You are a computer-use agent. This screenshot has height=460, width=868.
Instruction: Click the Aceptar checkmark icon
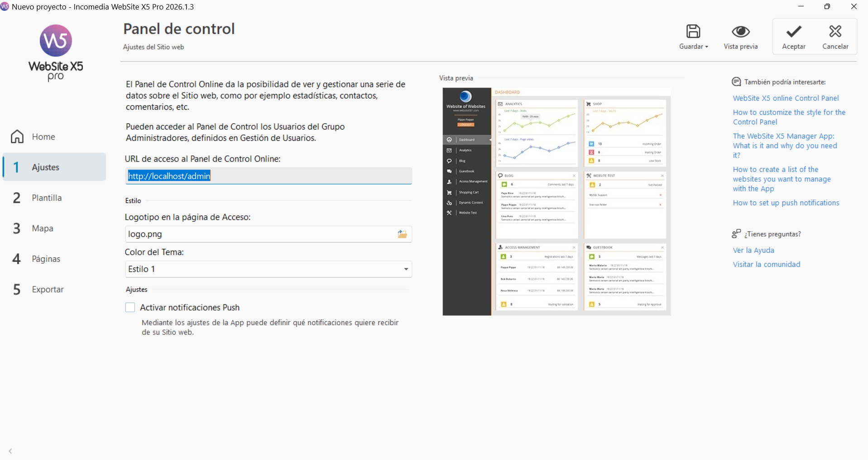793,32
